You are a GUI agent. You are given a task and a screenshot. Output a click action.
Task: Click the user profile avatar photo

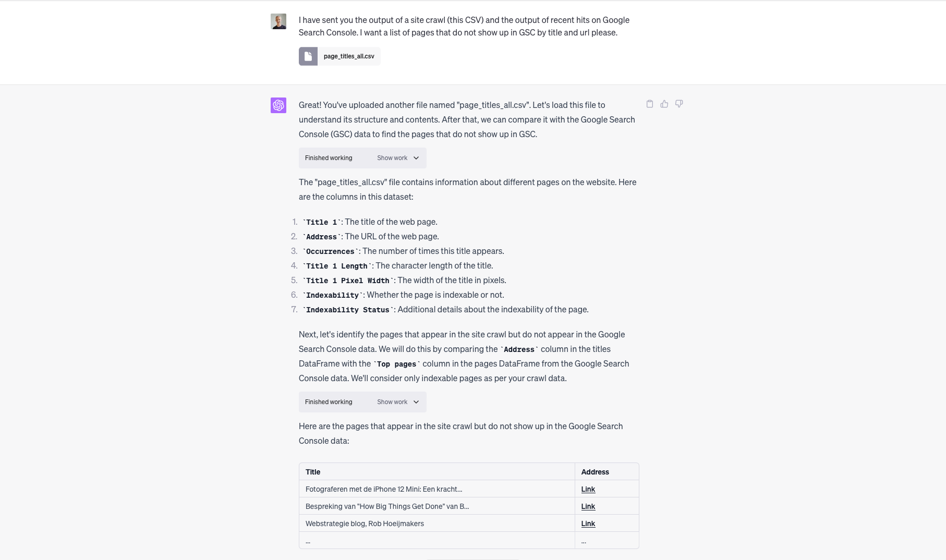coord(278,21)
